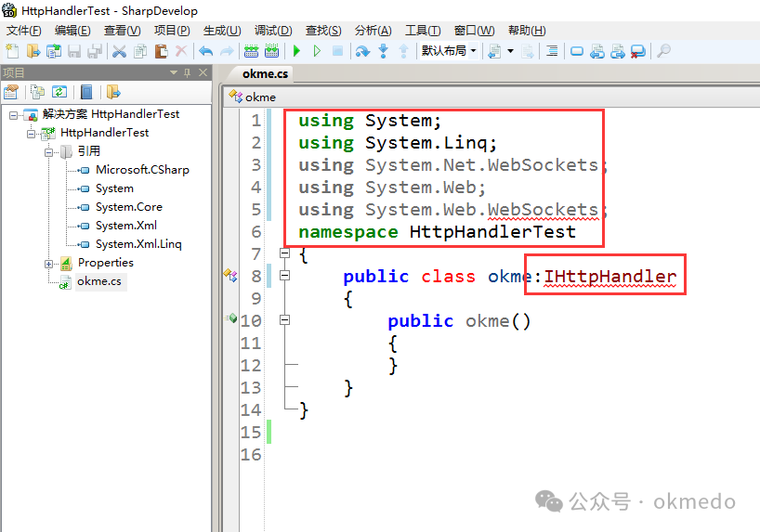
Task: Toggle the pin on the 项目 panel
Action: (188, 72)
